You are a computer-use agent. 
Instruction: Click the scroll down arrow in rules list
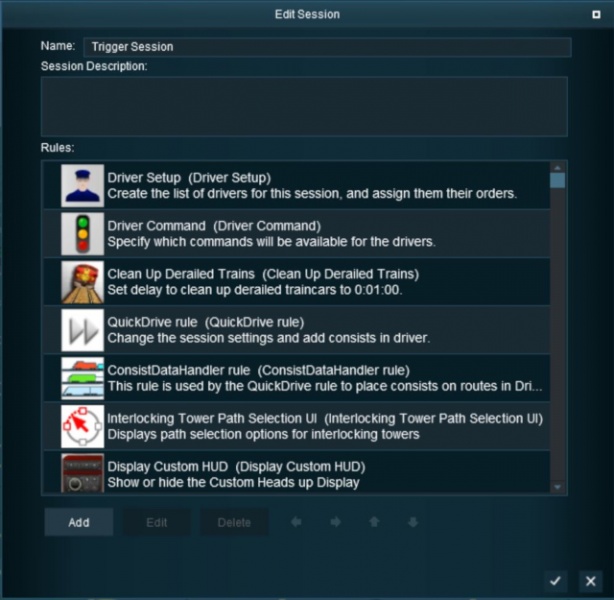click(558, 486)
